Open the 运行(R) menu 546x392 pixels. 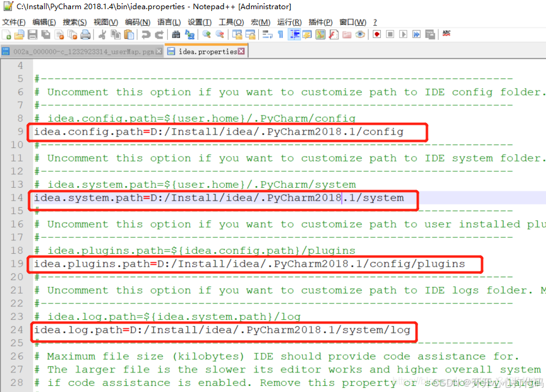pos(290,22)
